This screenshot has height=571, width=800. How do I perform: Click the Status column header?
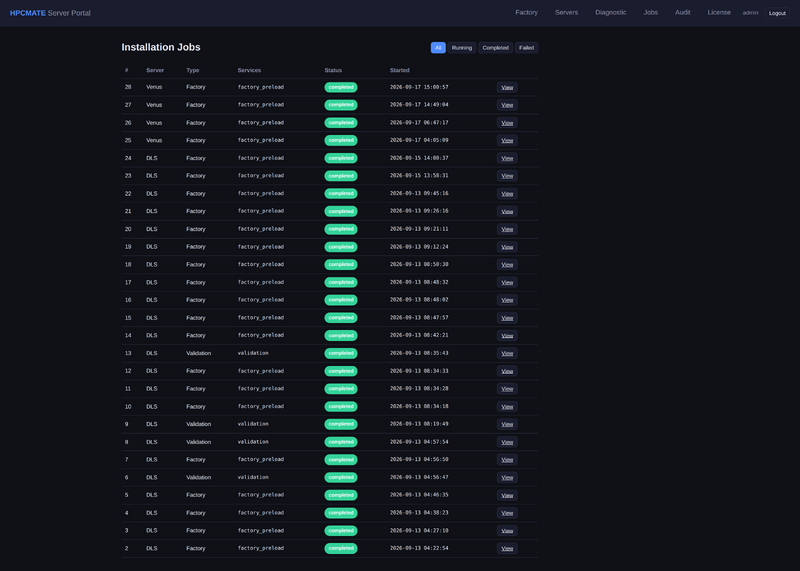click(333, 70)
